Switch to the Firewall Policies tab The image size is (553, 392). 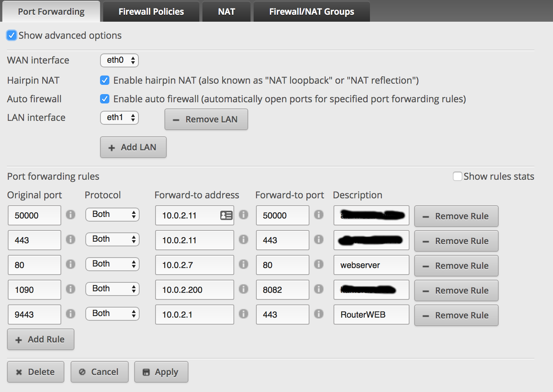[x=151, y=12]
